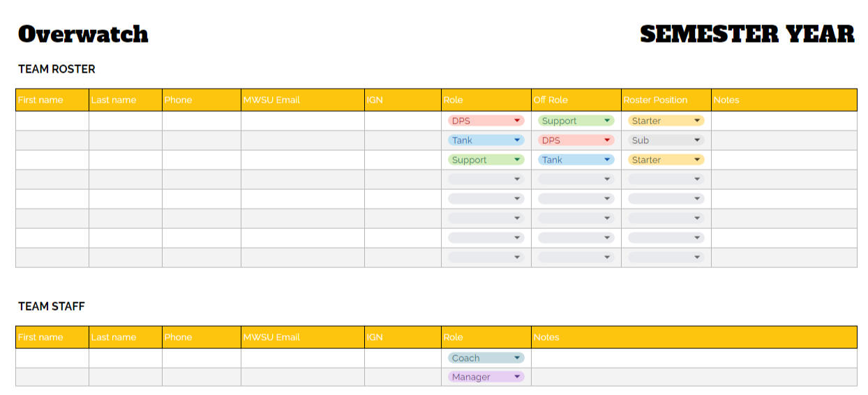This screenshot has width=868, height=395.
Task: Click the IGN header in Team Staff
Action: coord(403,337)
